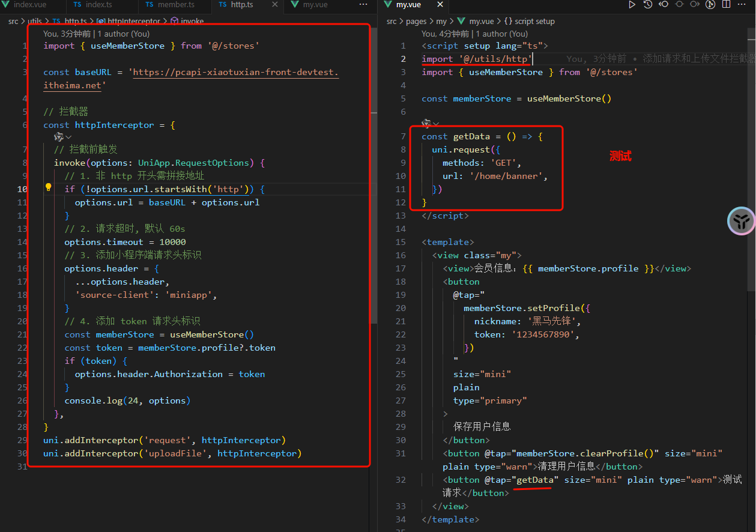Click 'console.log(24, options)' line
Image resolution: width=756 pixels, height=532 pixels.
[127, 401]
